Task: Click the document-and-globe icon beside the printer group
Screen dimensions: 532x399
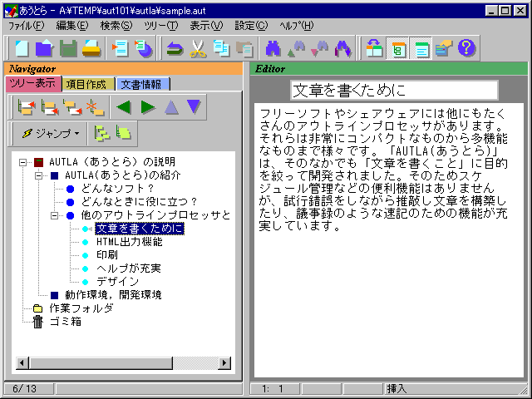Action: pyautogui.click(x=144, y=48)
